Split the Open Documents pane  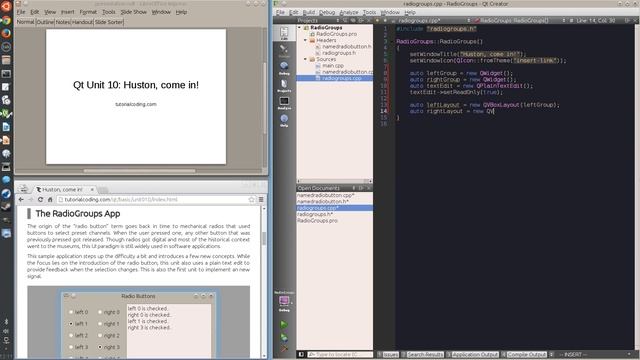click(361, 188)
